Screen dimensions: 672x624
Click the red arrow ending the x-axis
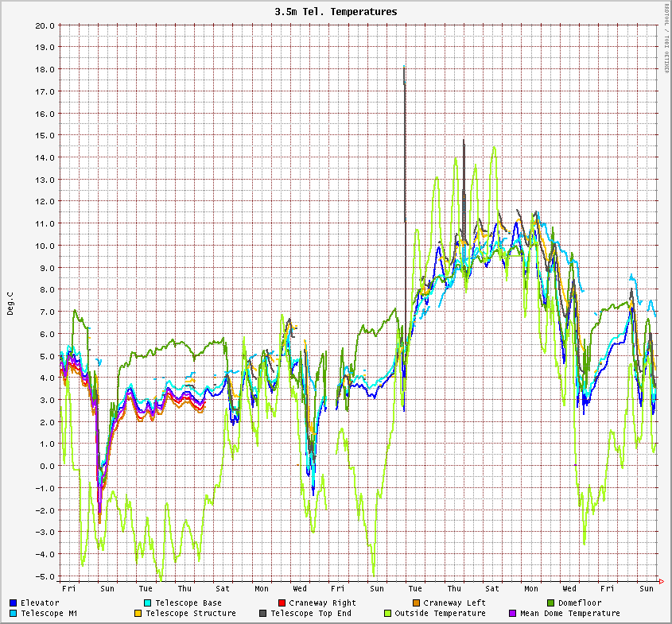tap(661, 581)
